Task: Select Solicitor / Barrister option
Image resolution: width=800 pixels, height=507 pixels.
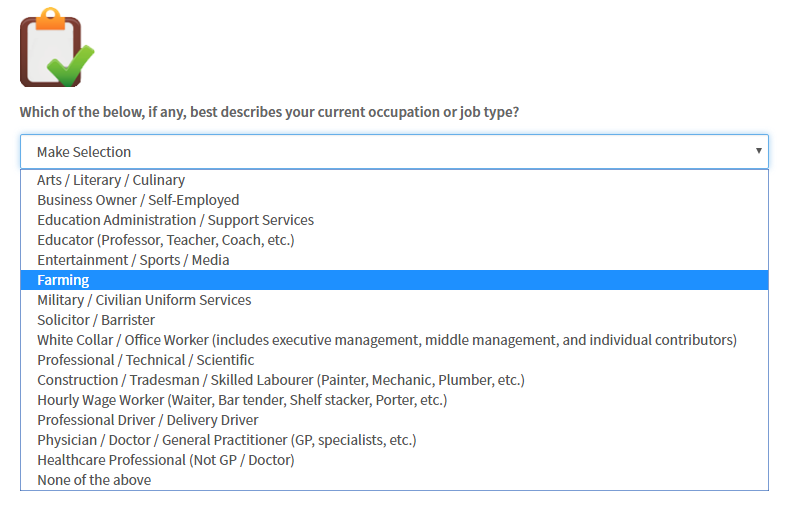Action: [x=96, y=320]
